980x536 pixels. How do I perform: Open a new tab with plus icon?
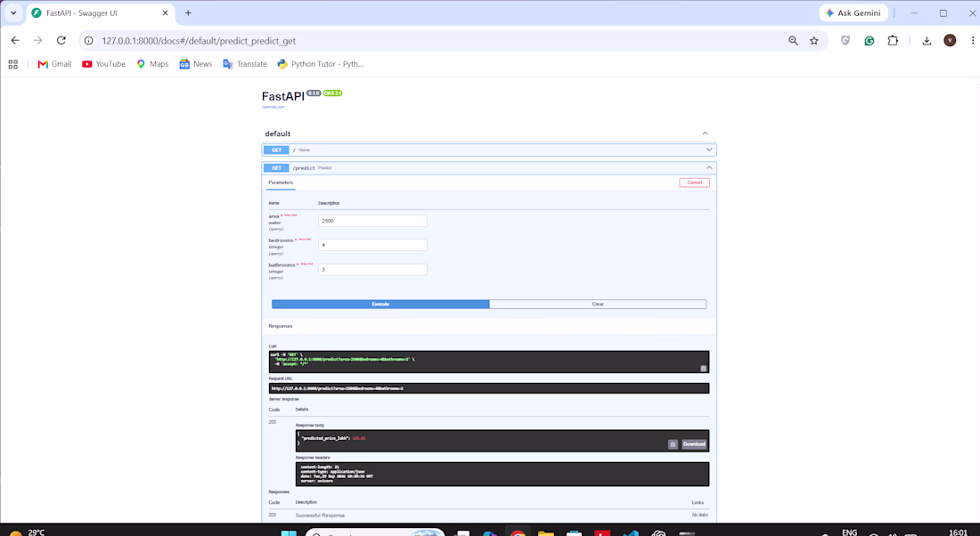188,12
